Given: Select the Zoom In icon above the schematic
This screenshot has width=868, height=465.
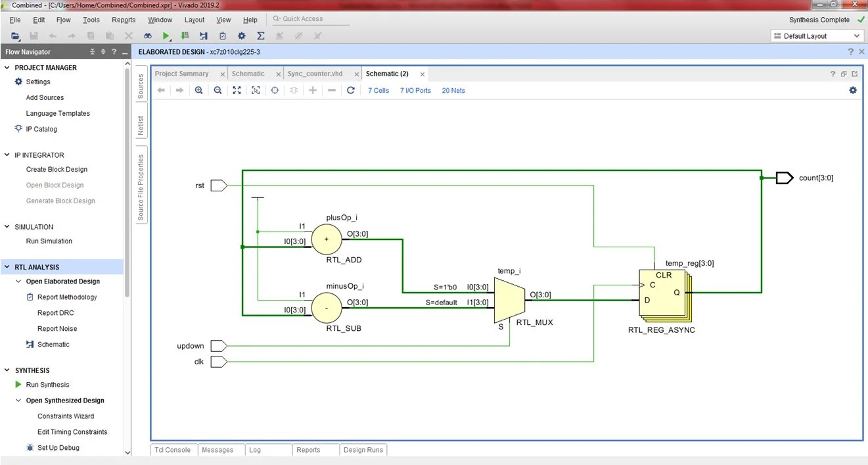Looking at the screenshot, I should (199, 90).
